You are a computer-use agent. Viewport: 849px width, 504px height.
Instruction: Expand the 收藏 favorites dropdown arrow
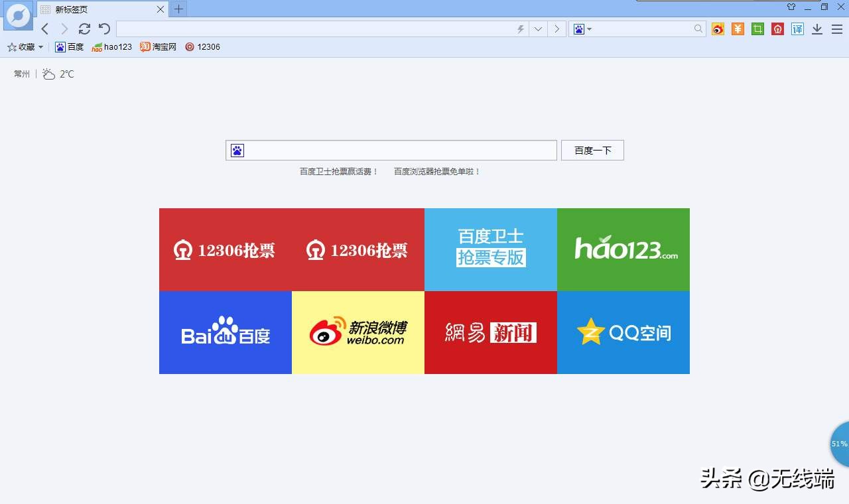coord(42,46)
